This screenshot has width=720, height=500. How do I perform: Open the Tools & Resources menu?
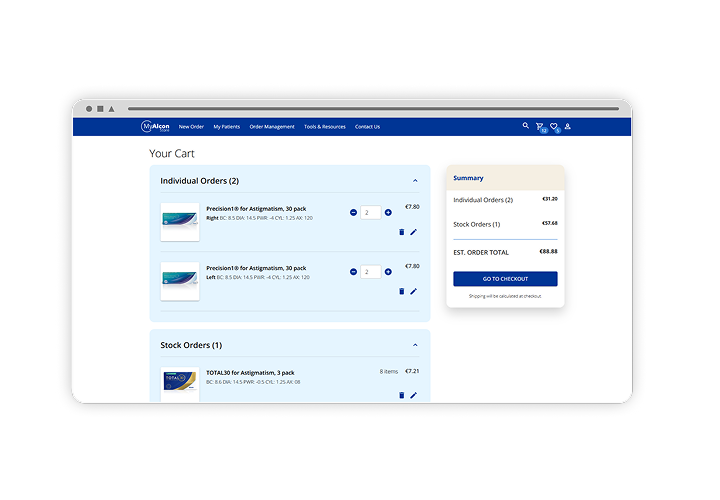tap(325, 127)
